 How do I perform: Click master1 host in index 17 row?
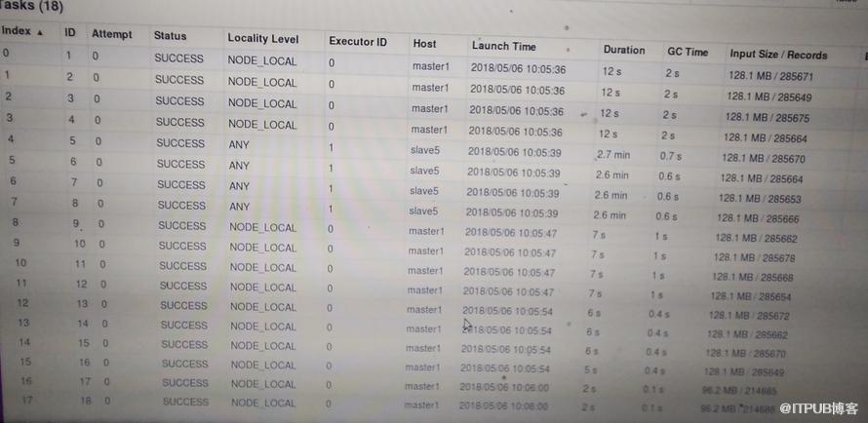pos(421,405)
